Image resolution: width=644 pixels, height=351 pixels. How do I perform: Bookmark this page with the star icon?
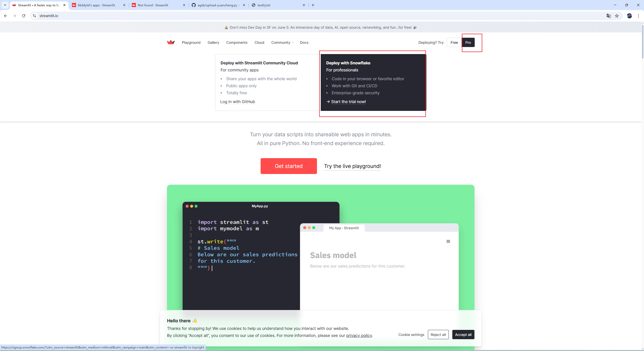[x=617, y=16]
